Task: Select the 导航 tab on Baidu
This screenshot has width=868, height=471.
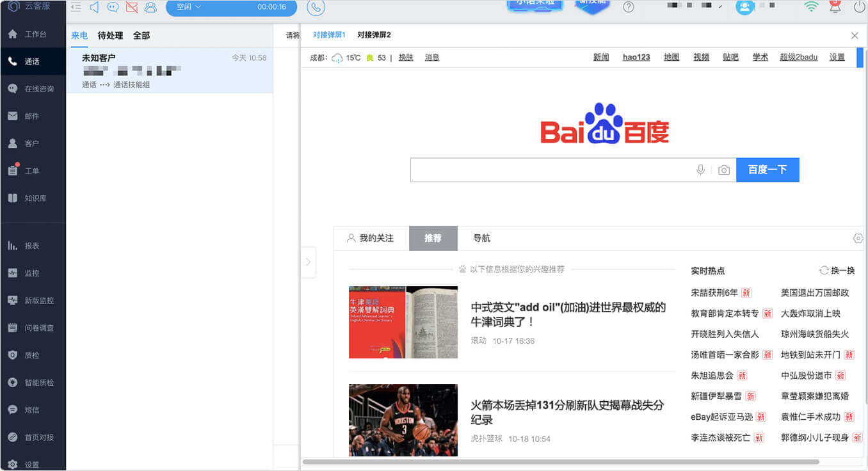Action: click(481, 238)
